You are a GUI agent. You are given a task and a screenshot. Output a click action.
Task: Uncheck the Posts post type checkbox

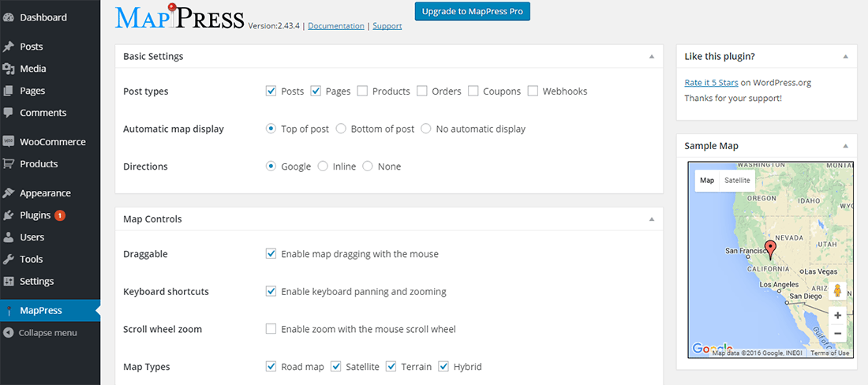point(271,91)
